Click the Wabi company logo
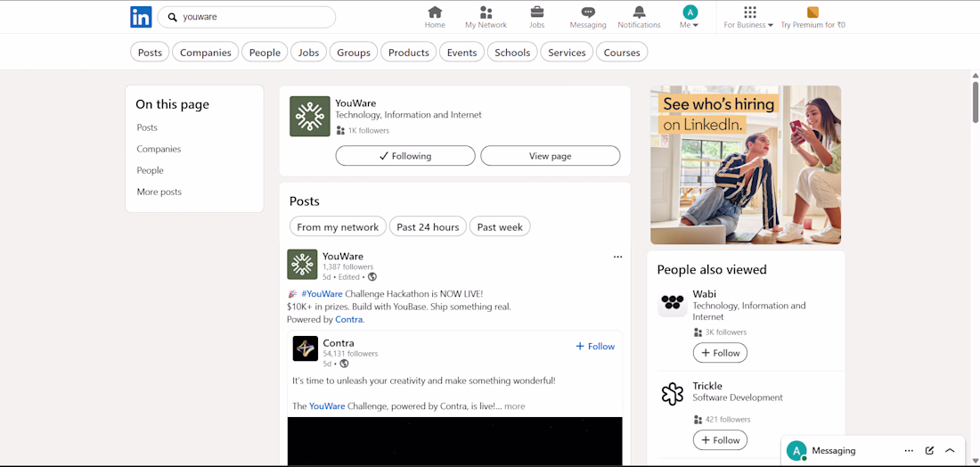This screenshot has width=980, height=467. click(x=673, y=304)
